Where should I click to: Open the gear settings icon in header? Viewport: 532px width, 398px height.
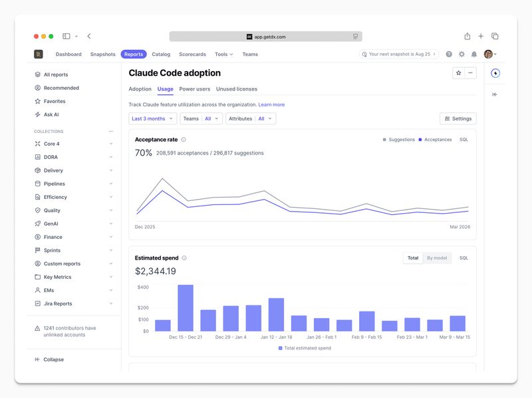462,55
